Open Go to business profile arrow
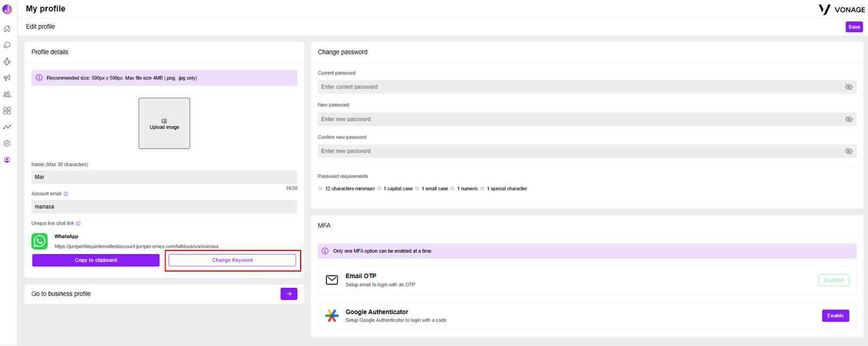Image resolution: width=868 pixels, height=346 pixels. point(289,294)
